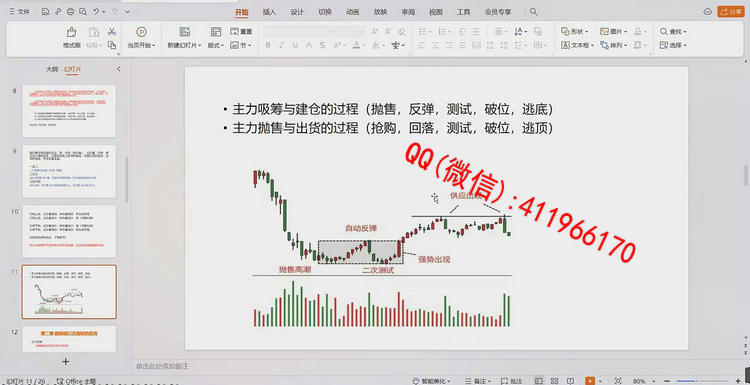Collapse the slide panel with the chevron

coord(119,69)
